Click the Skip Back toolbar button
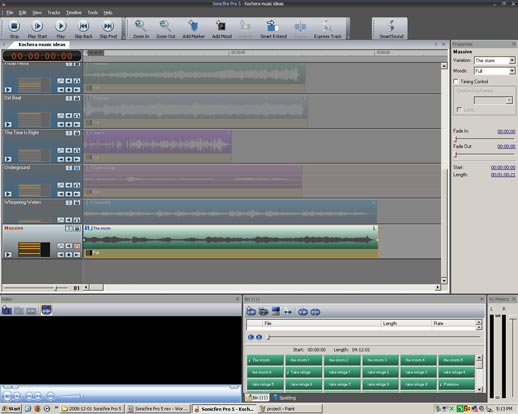The width and height of the screenshot is (518, 414). pos(83,29)
